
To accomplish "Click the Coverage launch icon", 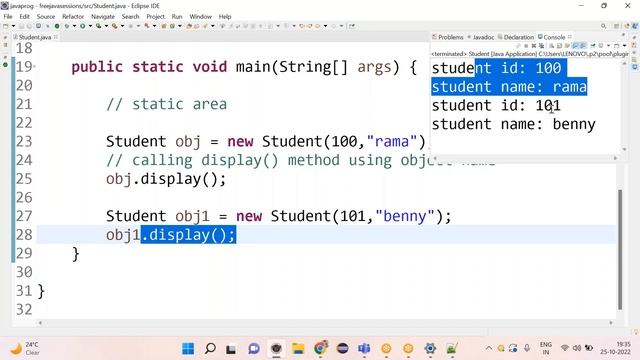I will tap(98, 26).
